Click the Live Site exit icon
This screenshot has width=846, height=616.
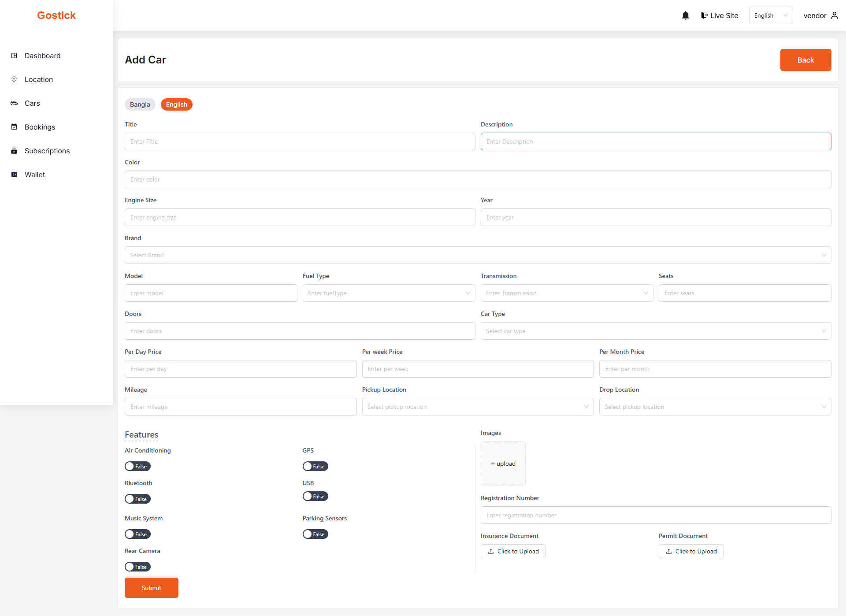(x=704, y=15)
